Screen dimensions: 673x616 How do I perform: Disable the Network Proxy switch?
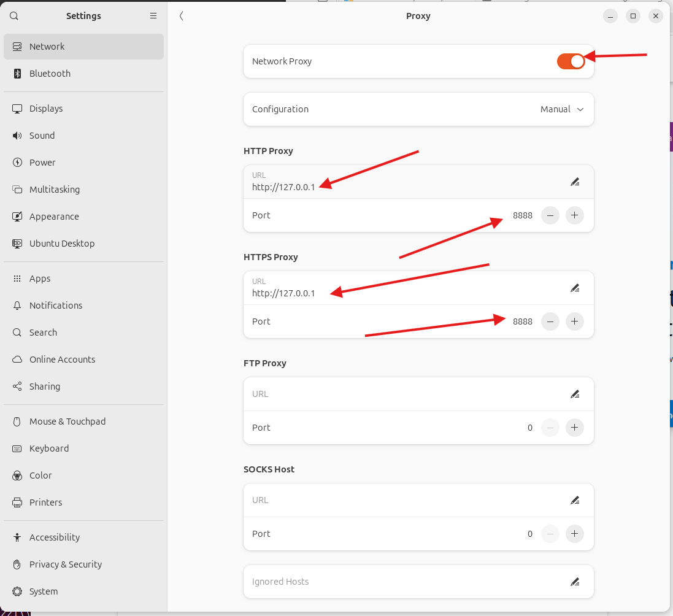(571, 61)
